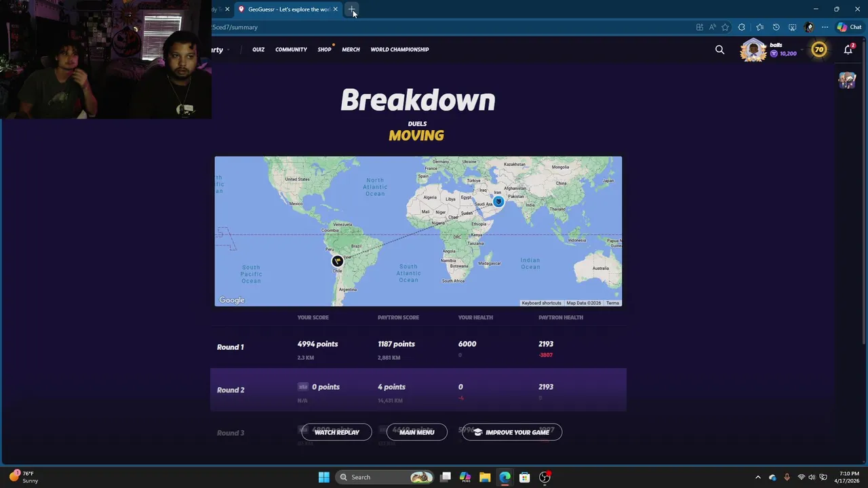Open Edge favorites list icon

pyautogui.click(x=759, y=27)
